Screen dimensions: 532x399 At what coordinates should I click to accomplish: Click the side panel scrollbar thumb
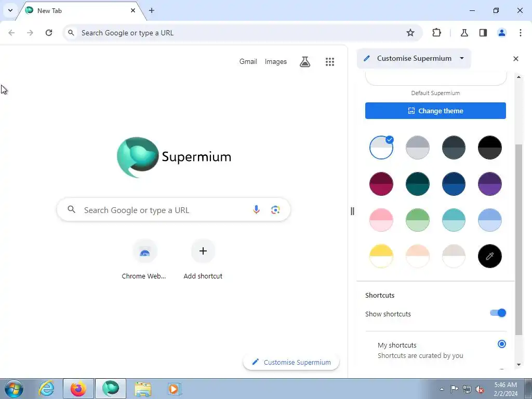pyautogui.click(x=518, y=240)
